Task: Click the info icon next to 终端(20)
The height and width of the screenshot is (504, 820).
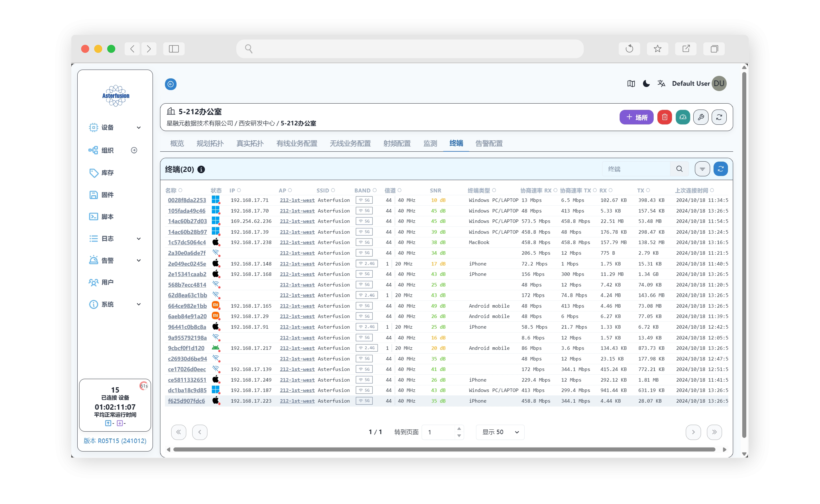Action: pyautogui.click(x=201, y=169)
